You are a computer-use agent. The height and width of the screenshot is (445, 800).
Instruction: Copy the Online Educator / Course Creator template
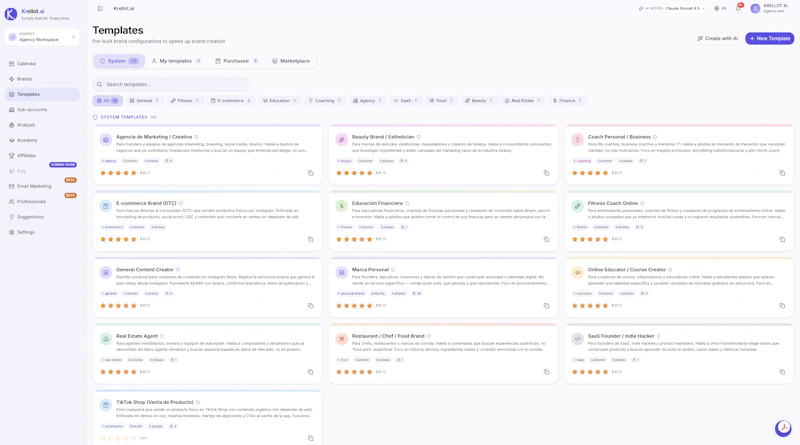[x=782, y=306]
